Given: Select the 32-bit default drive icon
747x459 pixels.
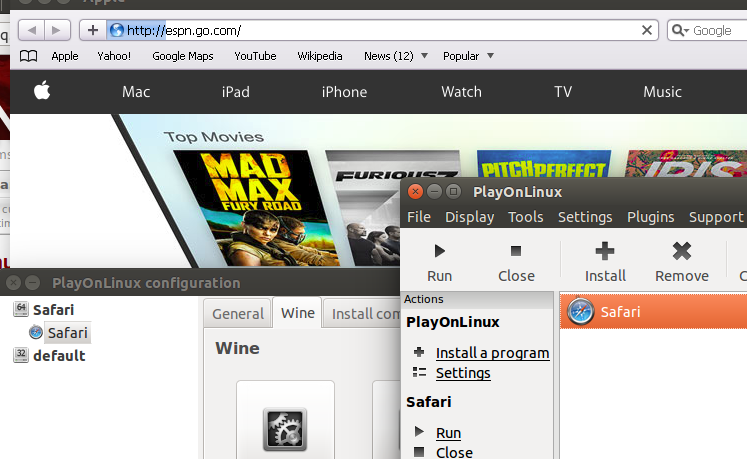Looking at the screenshot, I should click(21, 355).
